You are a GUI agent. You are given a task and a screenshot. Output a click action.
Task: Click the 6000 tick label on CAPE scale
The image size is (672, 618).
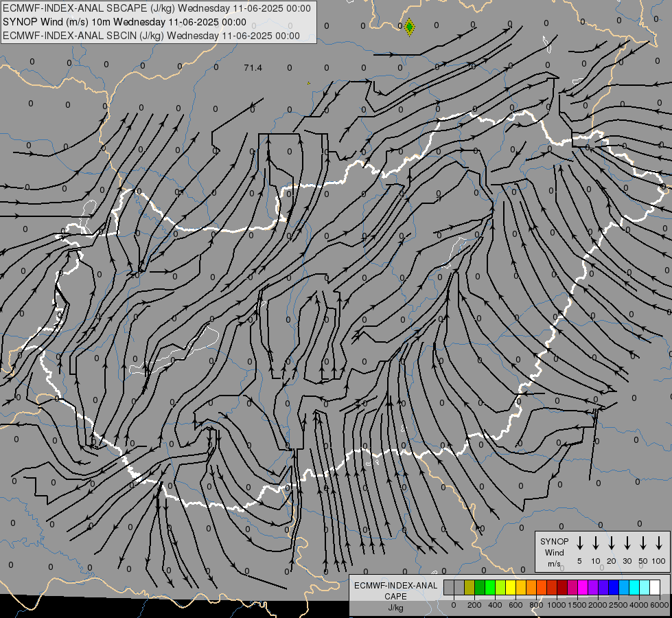(659, 605)
